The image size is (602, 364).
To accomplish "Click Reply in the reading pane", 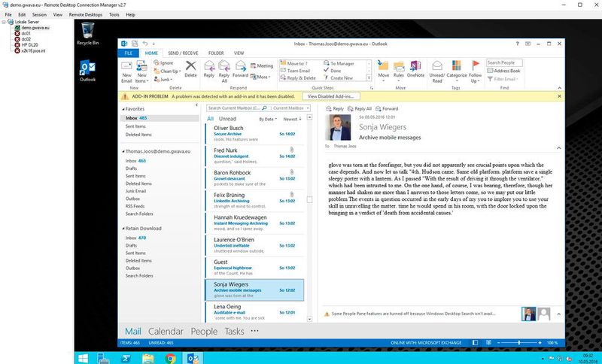I will pyautogui.click(x=335, y=109).
